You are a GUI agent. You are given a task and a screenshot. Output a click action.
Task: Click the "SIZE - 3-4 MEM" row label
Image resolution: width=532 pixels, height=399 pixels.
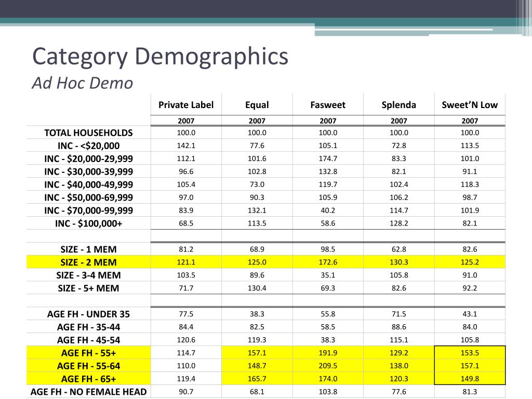(88, 275)
